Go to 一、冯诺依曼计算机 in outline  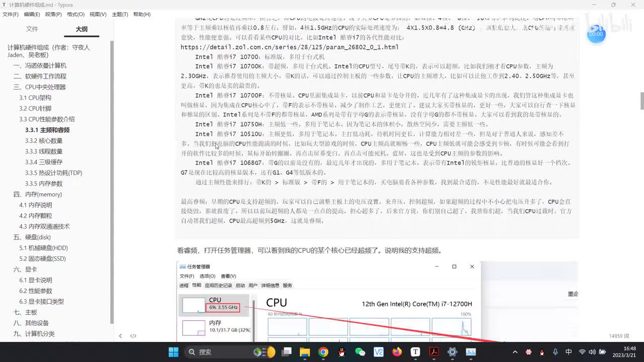[40, 65]
